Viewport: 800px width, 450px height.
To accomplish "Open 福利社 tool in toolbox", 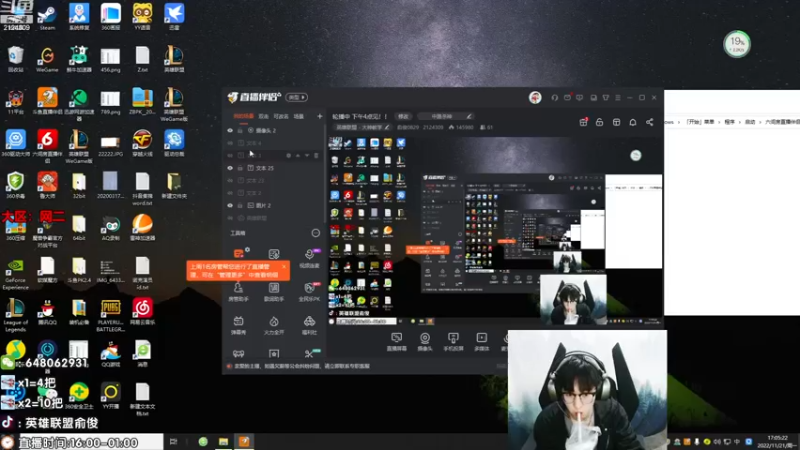I will pyautogui.click(x=309, y=324).
